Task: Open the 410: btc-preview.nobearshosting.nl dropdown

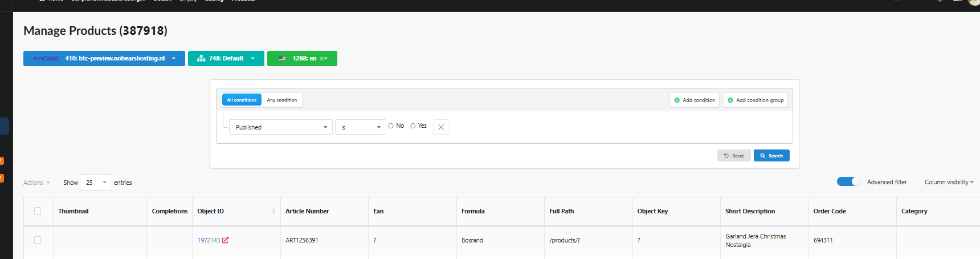Action: (104, 58)
